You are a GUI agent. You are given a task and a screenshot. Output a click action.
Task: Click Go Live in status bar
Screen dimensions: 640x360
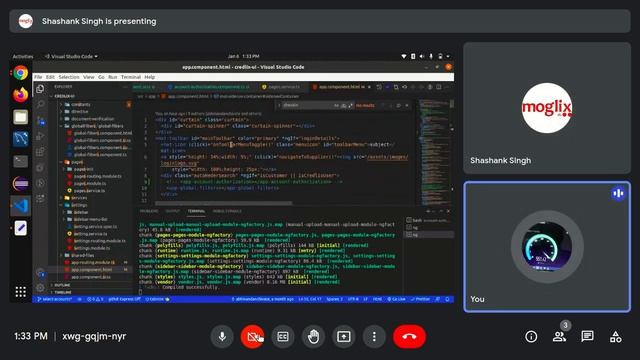(x=396, y=299)
